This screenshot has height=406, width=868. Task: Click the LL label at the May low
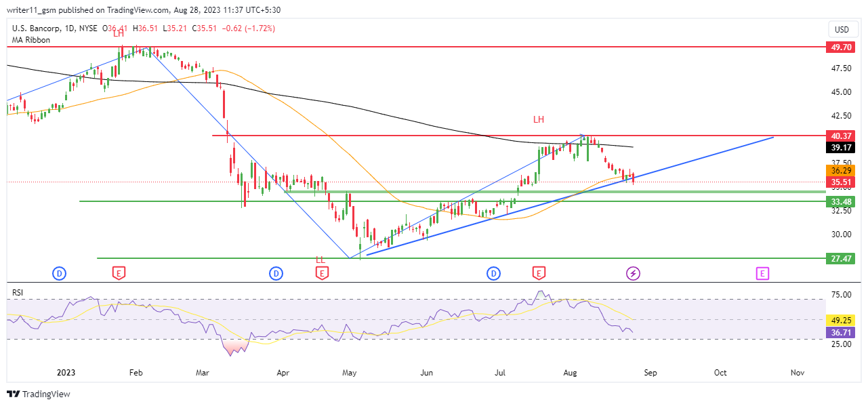coord(321,260)
